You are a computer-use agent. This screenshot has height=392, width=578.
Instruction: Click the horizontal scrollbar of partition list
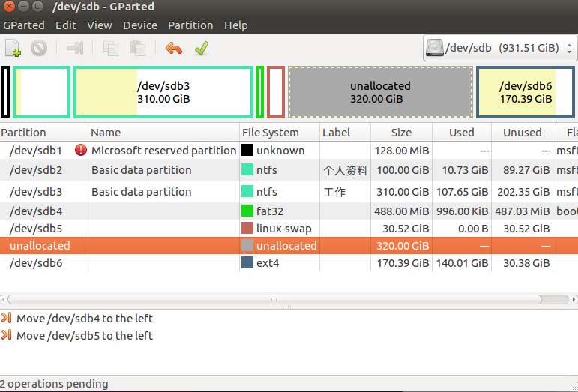click(x=274, y=299)
